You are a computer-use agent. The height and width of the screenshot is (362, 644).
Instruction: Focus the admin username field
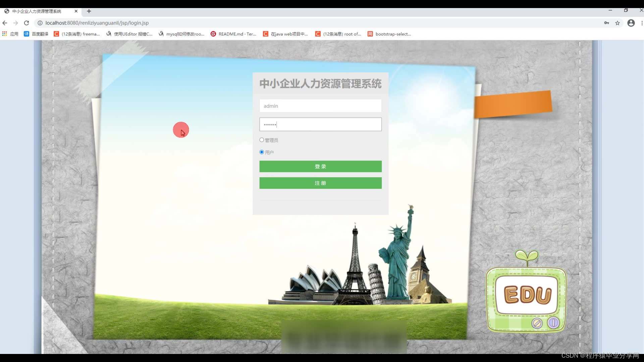click(x=320, y=106)
